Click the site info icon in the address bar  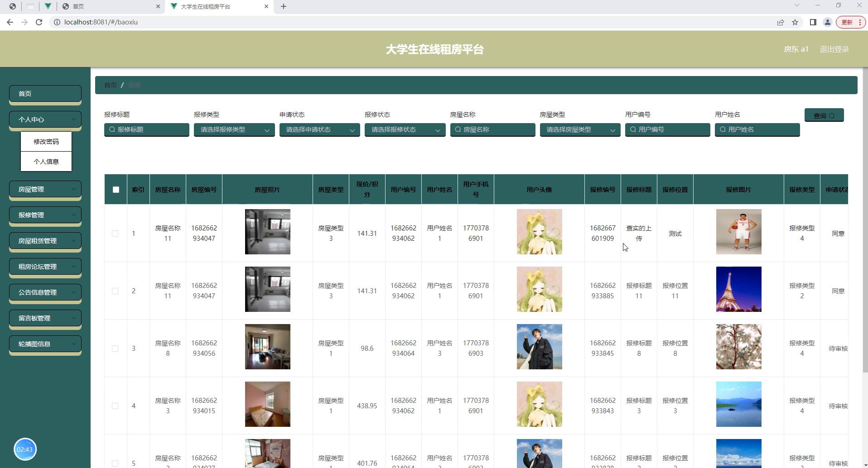[x=57, y=22]
